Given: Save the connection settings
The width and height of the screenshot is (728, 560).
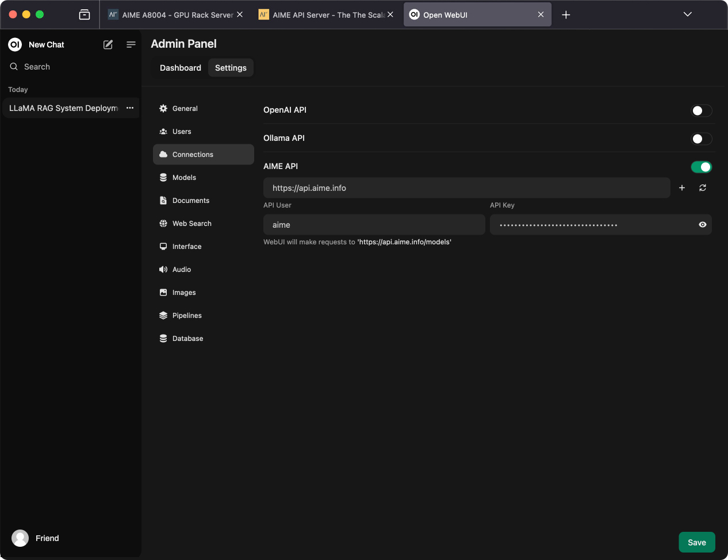Looking at the screenshot, I should (x=697, y=542).
